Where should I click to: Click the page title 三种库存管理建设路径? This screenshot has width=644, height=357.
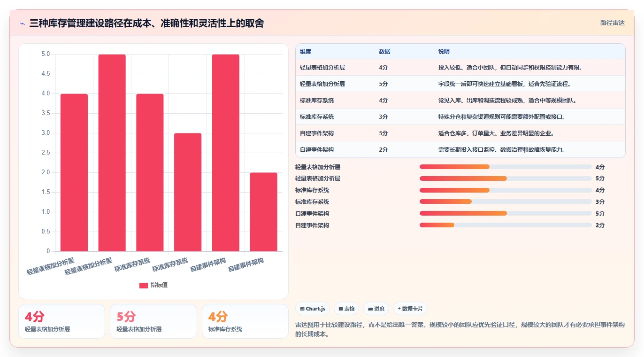pos(146,23)
